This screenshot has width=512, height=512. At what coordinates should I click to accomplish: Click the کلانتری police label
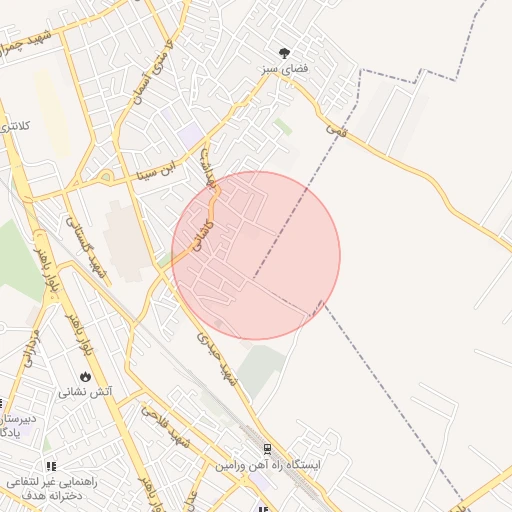(x=15, y=126)
